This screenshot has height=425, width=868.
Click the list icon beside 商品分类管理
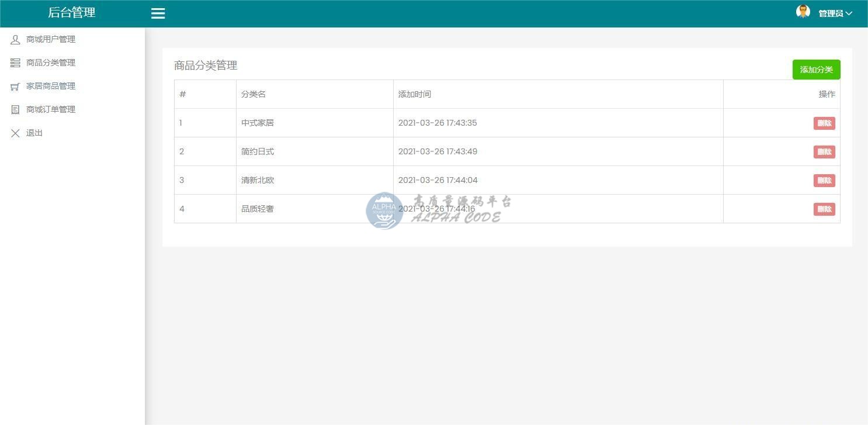tap(15, 63)
